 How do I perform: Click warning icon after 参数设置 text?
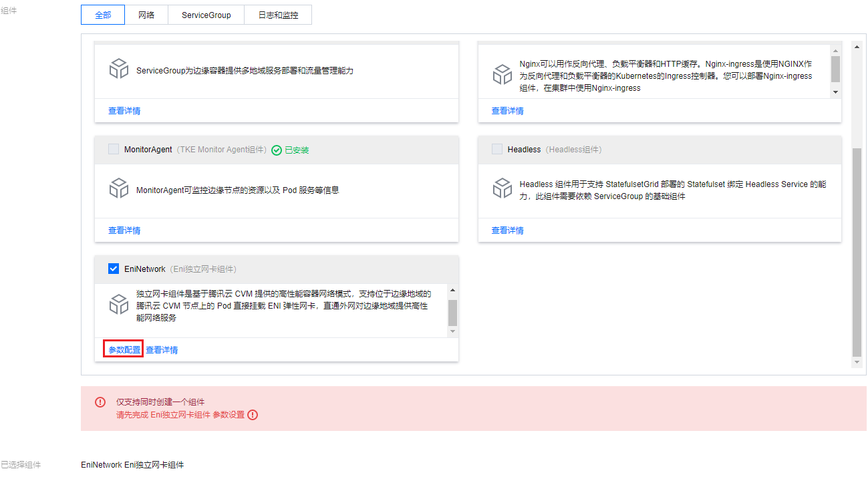point(253,415)
